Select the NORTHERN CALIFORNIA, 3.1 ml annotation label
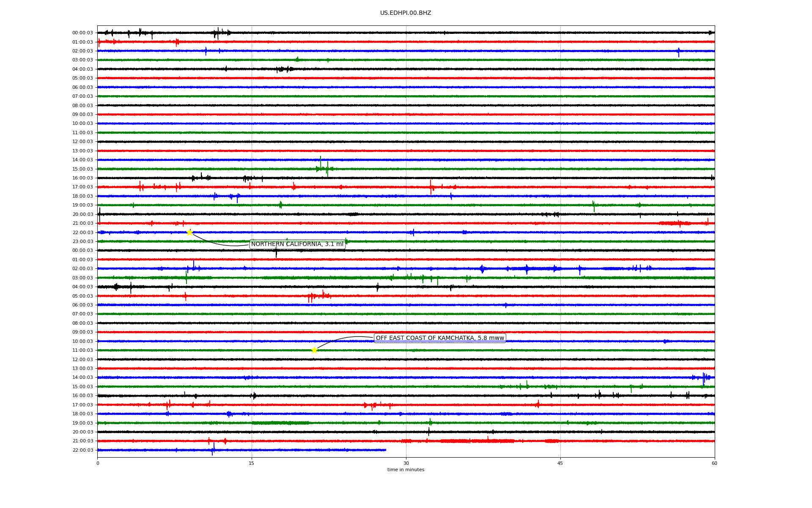 pyautogui.click(x=297, y=244)
